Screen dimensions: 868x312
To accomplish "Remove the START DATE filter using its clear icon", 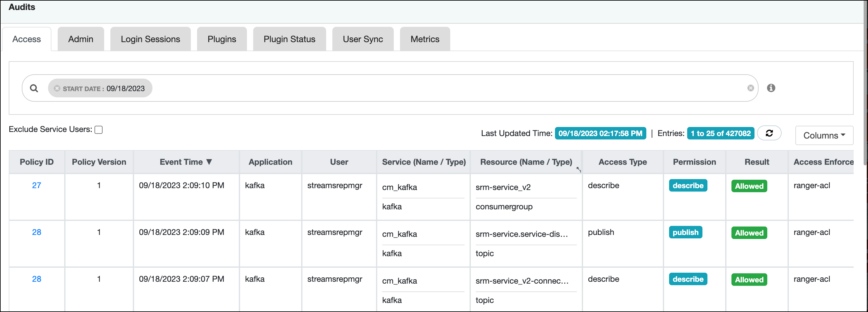I will click(57, 88).
